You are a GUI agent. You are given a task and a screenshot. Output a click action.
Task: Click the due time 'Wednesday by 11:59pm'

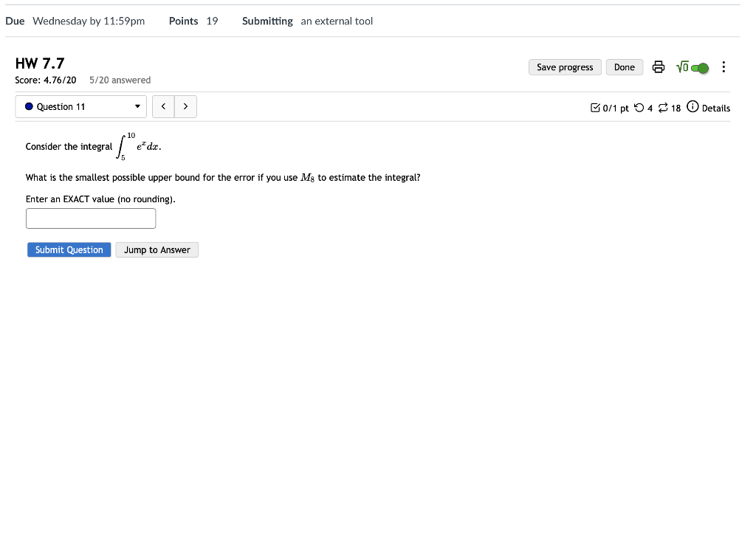[89, 21]
